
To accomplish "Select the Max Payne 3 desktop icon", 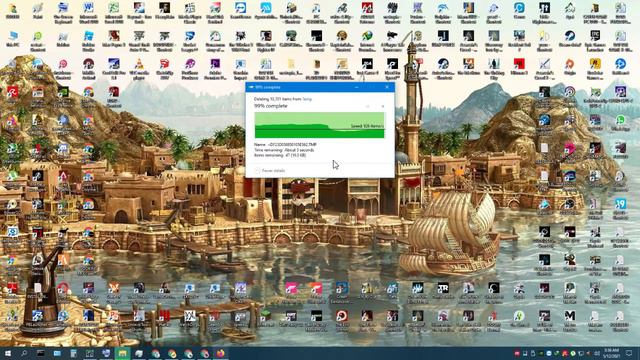I will point(113,40).
